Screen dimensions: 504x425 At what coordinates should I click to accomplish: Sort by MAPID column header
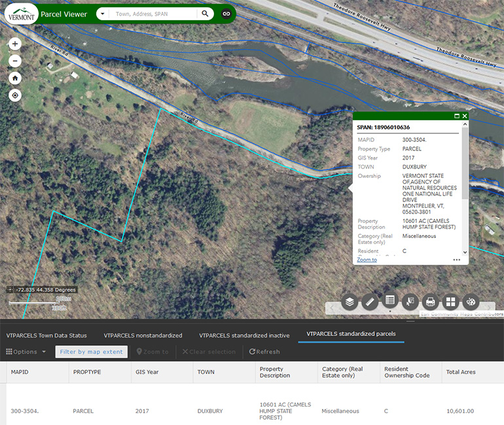[x=37, y=372]
